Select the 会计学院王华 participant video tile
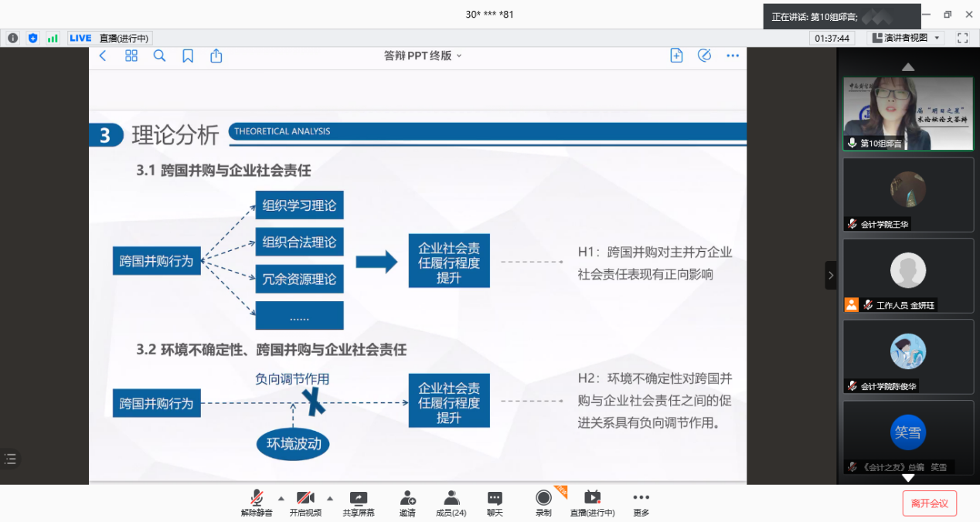 (908, 195)
